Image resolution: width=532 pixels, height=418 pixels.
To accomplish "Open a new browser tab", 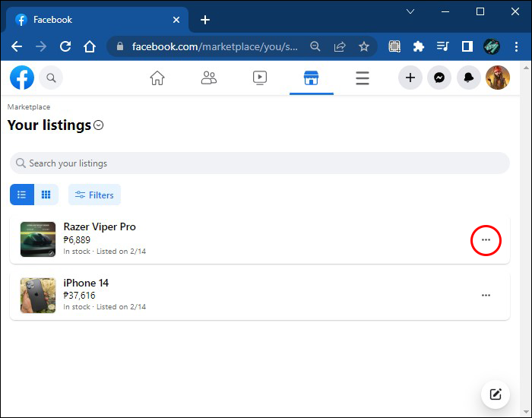I will click(205, 20).
